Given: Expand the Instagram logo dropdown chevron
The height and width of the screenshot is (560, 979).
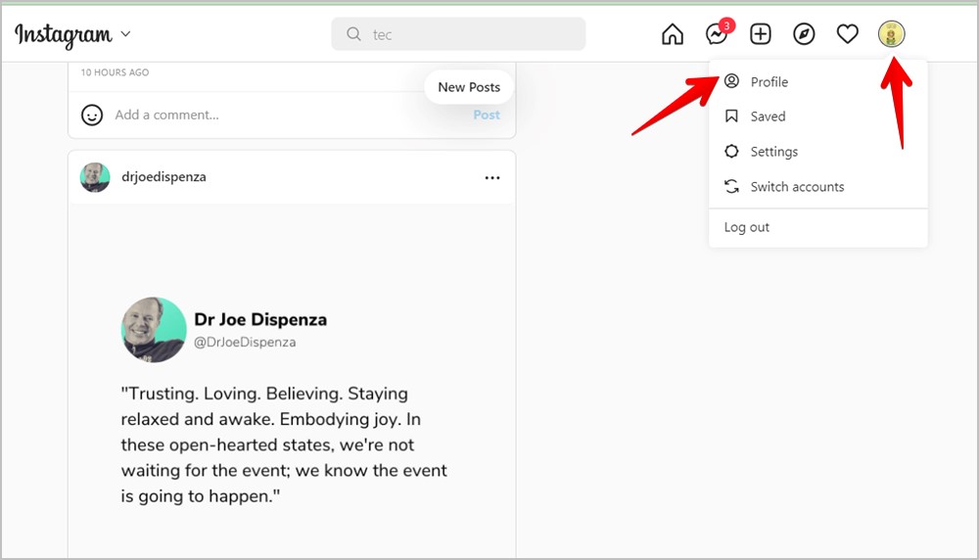Looking at the screenshot, I should (125, 33).
